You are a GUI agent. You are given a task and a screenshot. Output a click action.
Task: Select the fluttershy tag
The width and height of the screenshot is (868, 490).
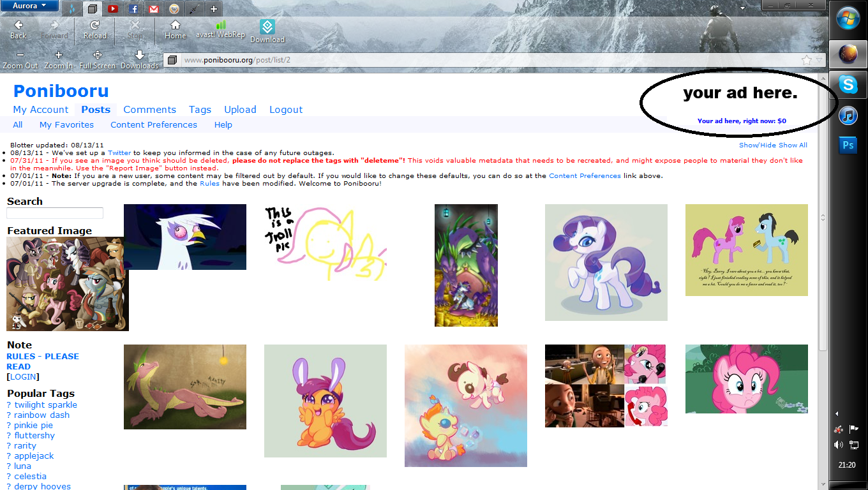[x=34, y=435]
